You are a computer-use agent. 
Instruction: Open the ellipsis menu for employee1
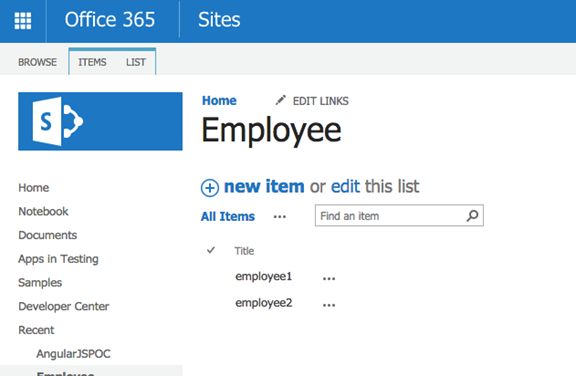click(329, 278)
